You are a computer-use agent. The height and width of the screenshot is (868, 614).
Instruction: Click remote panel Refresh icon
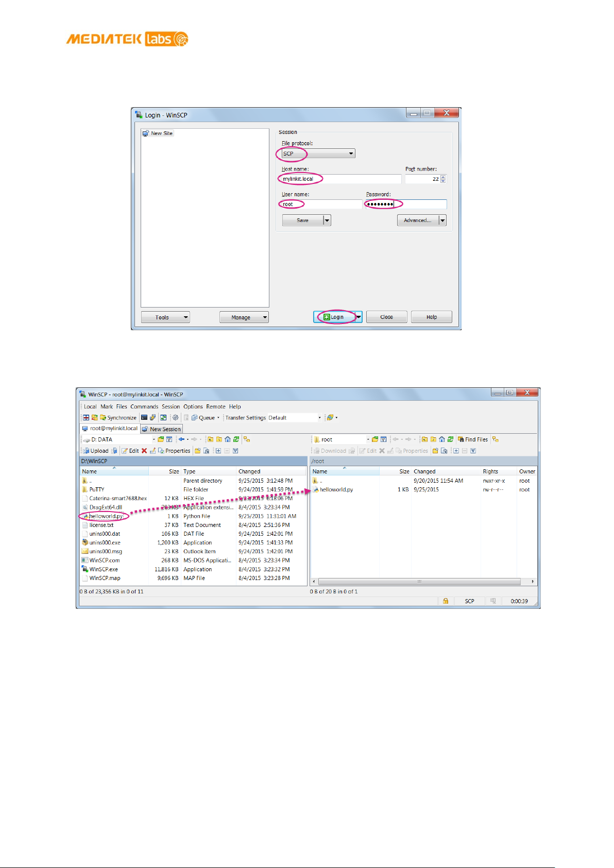(450, 439)
